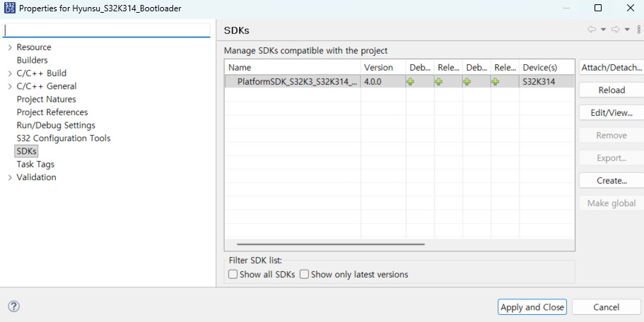Maximize the Properties window
The image size is (644, 322).
tap(598, 8)
